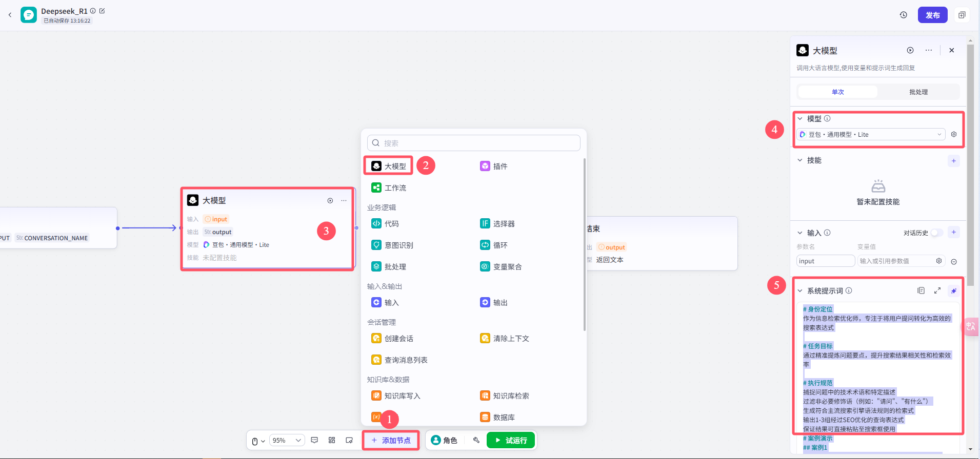Add an 输入 input node
This screenshot has width=980, height=459.
pos(385,302)
